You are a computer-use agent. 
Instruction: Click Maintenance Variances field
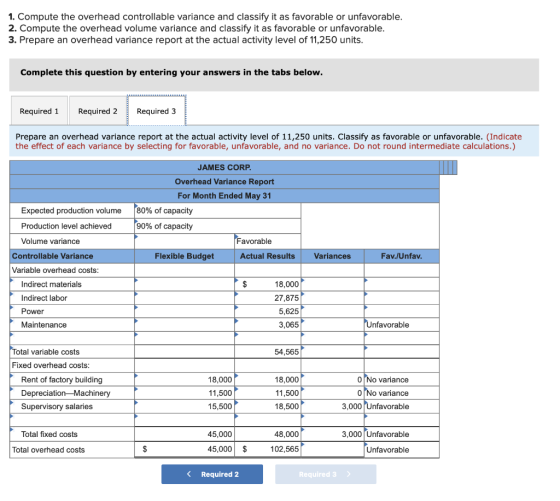(x=332, y=325)
